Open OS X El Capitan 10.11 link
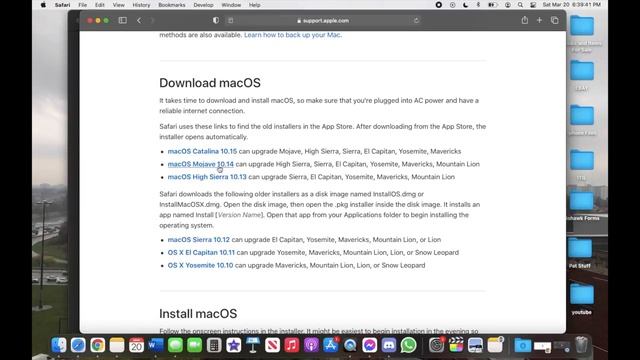Image resolution: width=640 pixels, height=360 pixels. click(201, 252)
